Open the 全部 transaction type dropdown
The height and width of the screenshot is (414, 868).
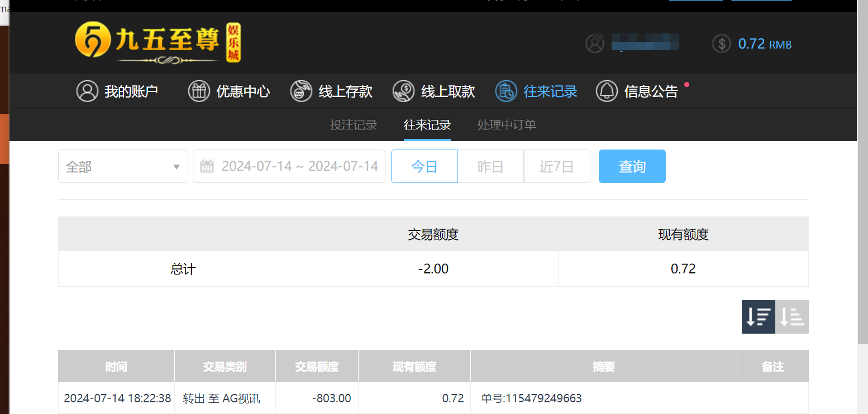coord(122,166)
